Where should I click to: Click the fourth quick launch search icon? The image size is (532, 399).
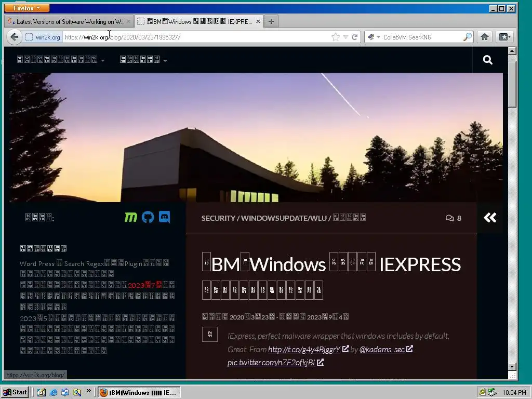[x=77, y=393]
